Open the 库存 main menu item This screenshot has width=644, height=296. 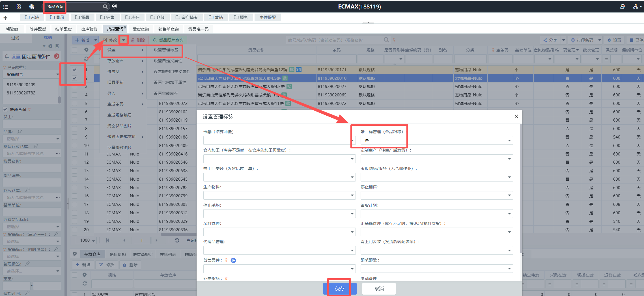[x=133, y=17]
